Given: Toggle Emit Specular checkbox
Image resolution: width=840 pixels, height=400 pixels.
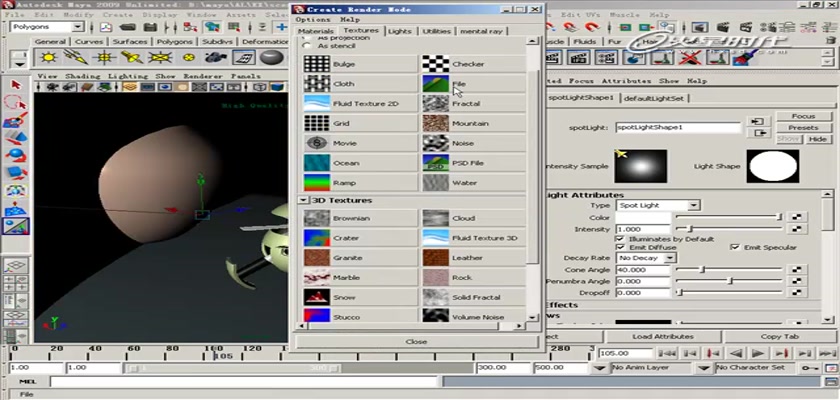Looking at the screenshot, I should point(735,247).
